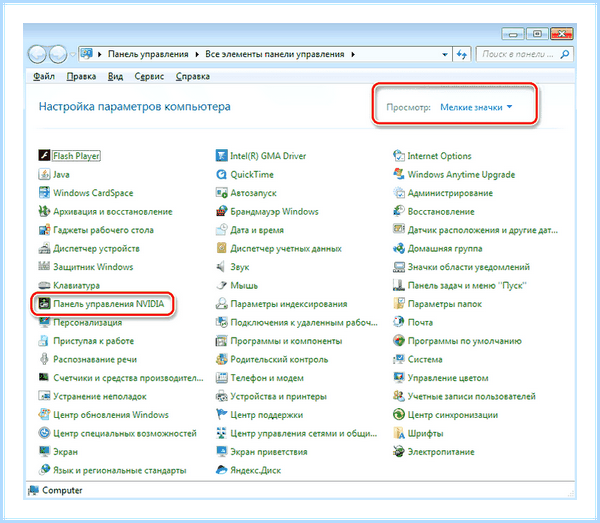Open the Internet Options icon
Screen dimensions: 600x523
399,156
